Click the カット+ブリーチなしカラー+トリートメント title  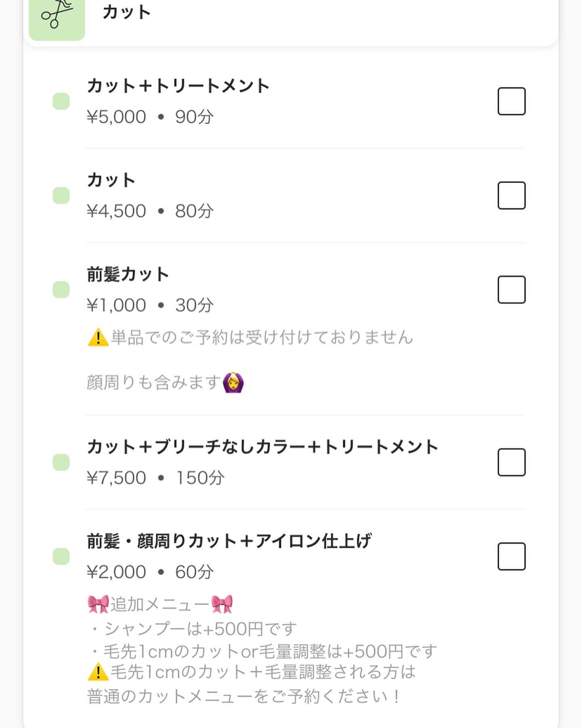263,447
